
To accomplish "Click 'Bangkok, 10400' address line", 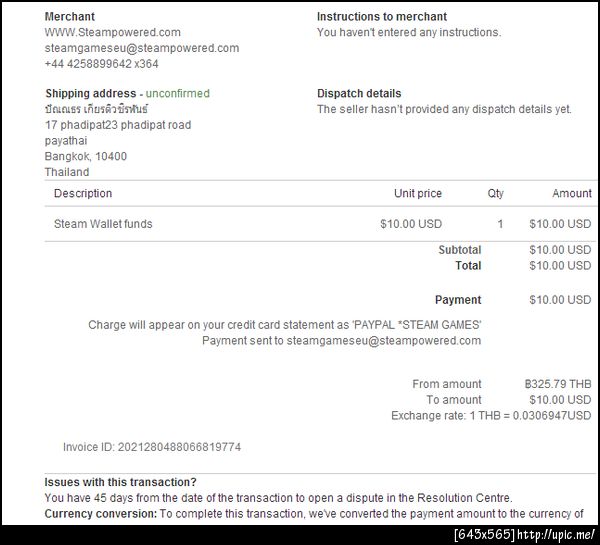I will (x=86, y=157).
